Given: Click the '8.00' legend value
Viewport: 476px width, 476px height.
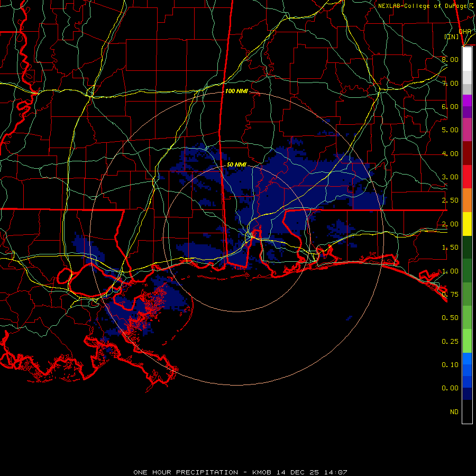Looking at the screenshot, I should point(450,59).
